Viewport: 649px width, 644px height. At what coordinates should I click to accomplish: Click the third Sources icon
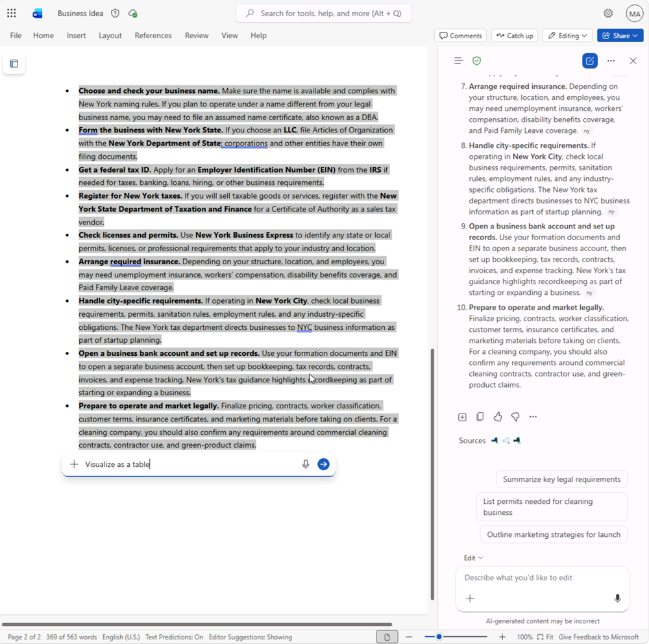517,441
